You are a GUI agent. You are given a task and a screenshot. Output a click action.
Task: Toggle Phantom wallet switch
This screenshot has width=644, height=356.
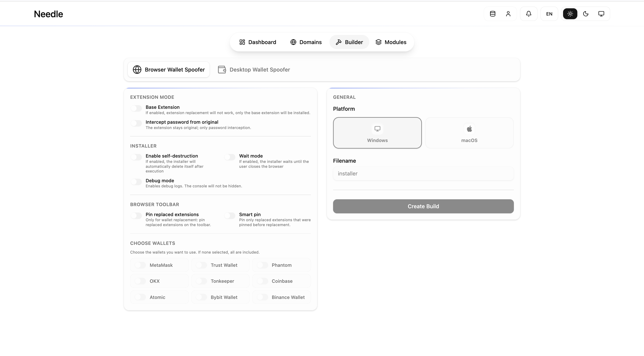pyautogui.click(x=263, y=265)
